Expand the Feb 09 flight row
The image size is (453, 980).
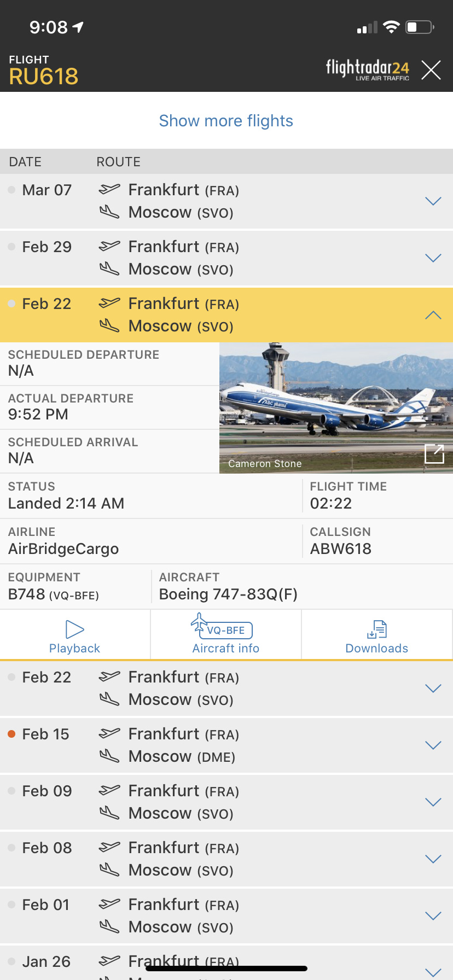point(433,802)
